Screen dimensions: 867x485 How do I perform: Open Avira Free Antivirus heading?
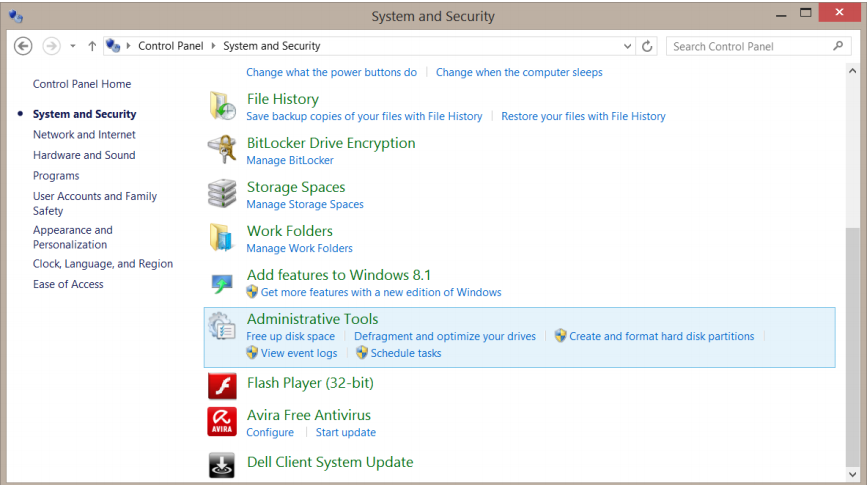tap(309, 415)
